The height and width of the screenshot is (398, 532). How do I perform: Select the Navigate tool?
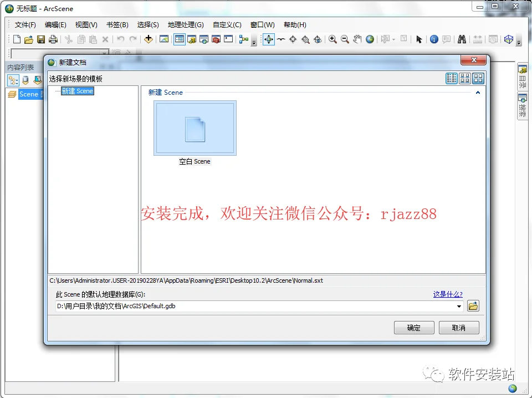tap(269, 39)
